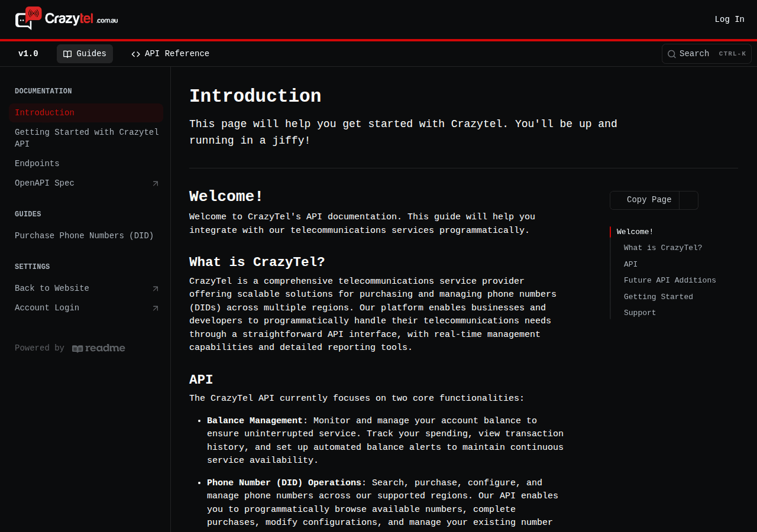Jump to Future API Additions section
This screenshot has height=532, width=757.
click(670, 280)
